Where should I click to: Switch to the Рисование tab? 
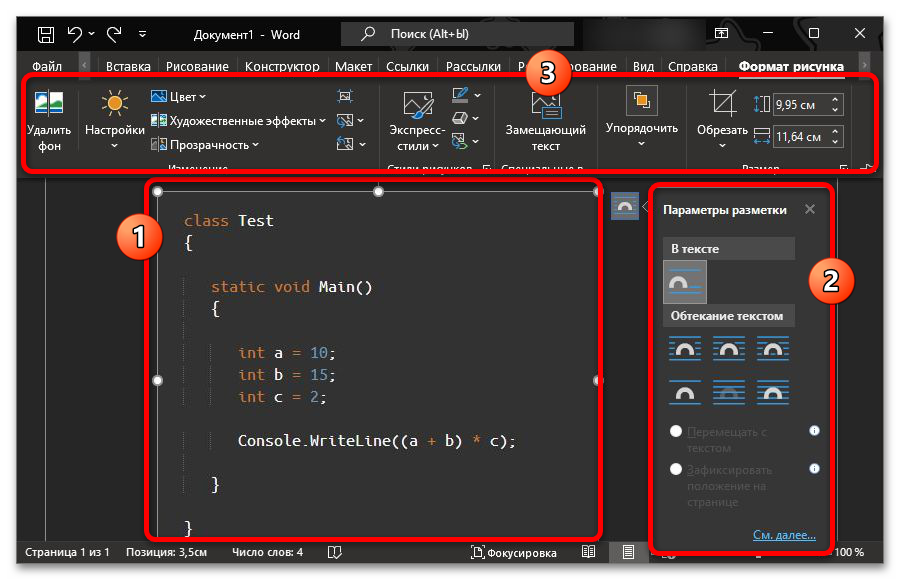197,67
